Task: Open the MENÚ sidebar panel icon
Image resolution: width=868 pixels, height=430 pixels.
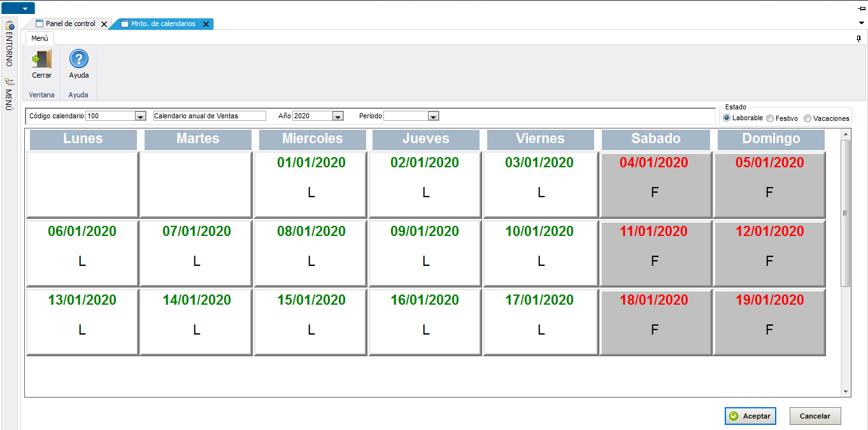Action: coord(10,82)
